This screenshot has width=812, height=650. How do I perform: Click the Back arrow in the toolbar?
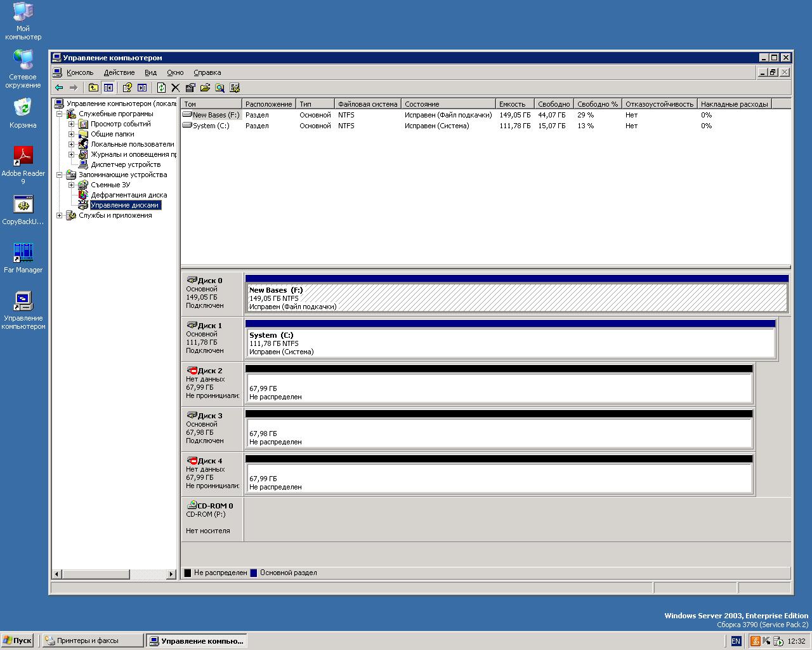(x=59, y=88)
